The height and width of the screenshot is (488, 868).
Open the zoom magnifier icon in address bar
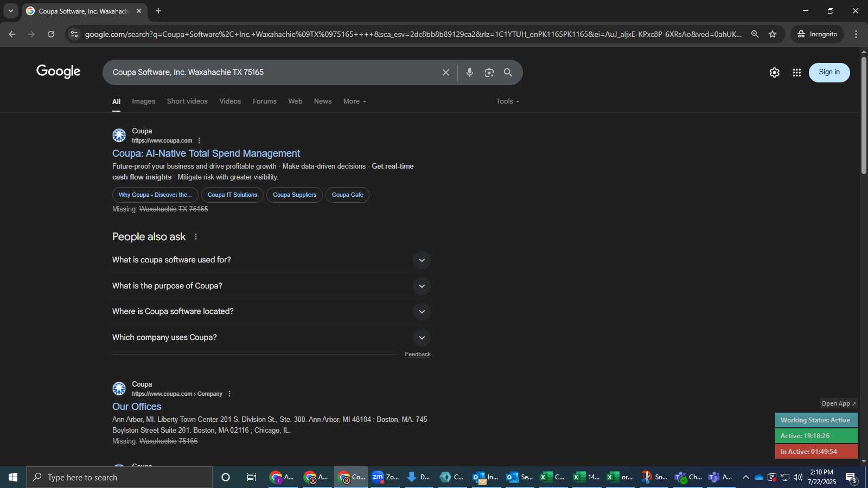(755, 34)
